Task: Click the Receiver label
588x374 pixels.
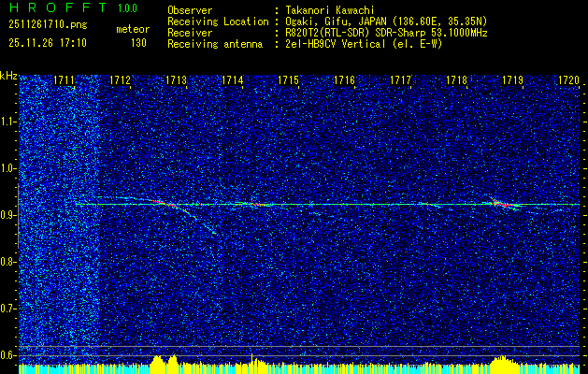Action: coord(190,33)
